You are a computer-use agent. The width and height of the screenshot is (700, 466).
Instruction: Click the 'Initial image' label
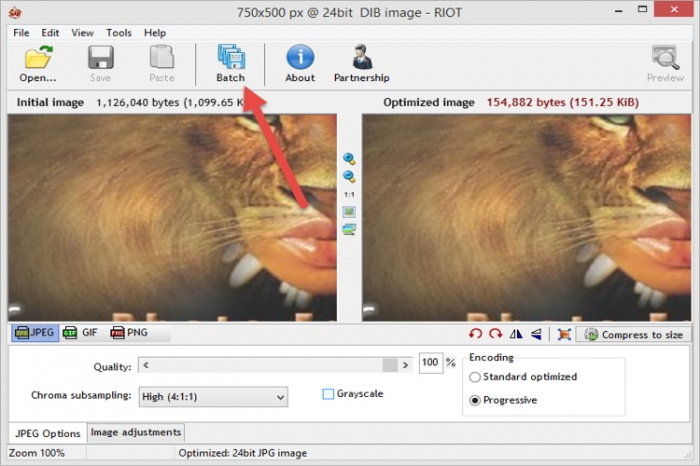(50, 102)
